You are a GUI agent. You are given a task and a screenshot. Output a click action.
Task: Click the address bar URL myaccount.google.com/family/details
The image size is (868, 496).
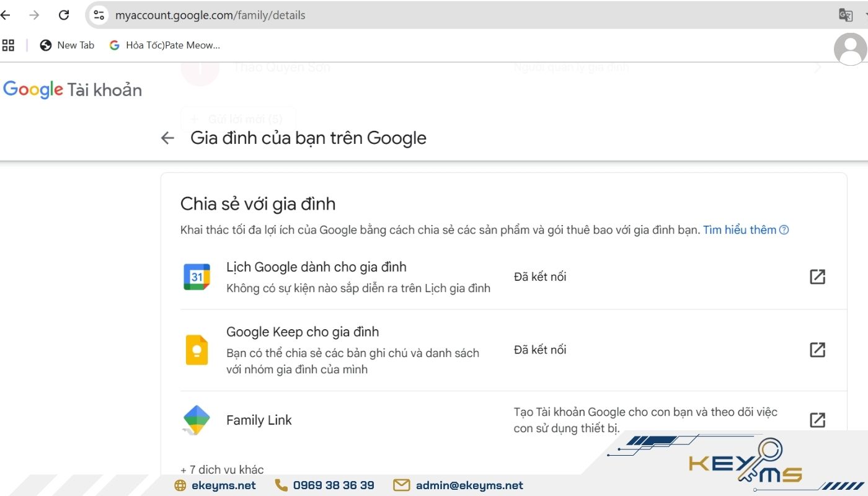(x=210, y=15)
